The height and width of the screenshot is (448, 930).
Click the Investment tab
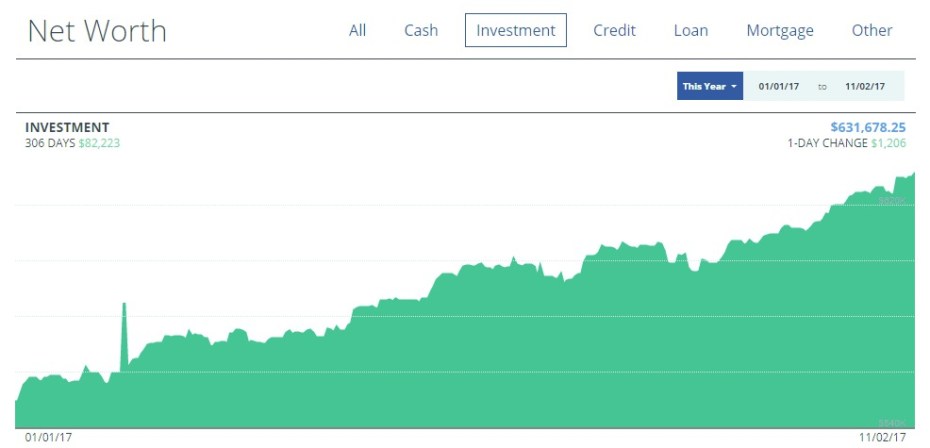pyautogui.click(x=515, y=31)
